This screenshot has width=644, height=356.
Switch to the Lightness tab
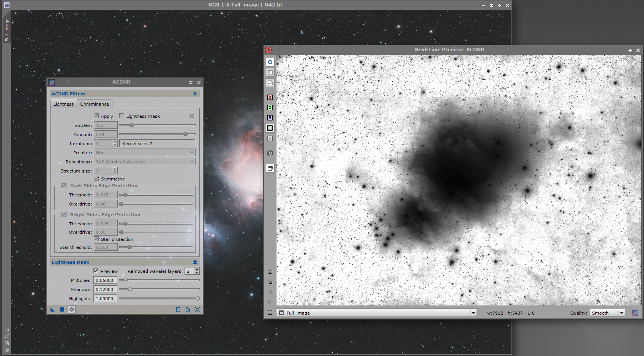click(63, 104)
